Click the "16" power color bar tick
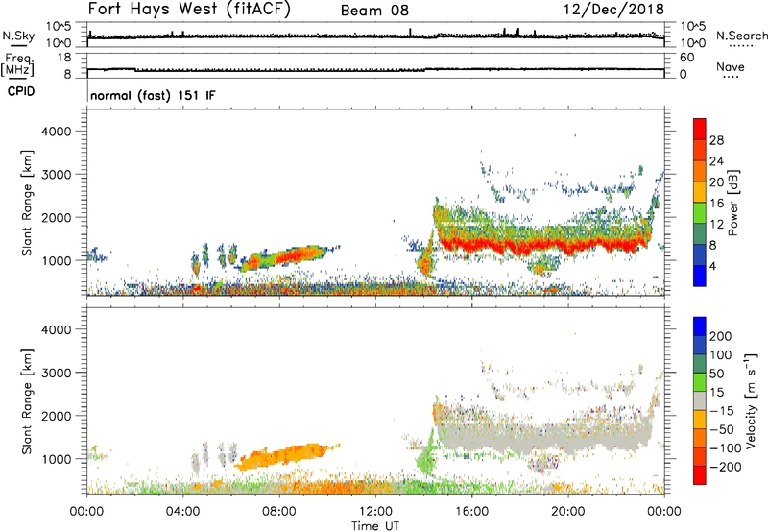 click(x=716, y=203)
